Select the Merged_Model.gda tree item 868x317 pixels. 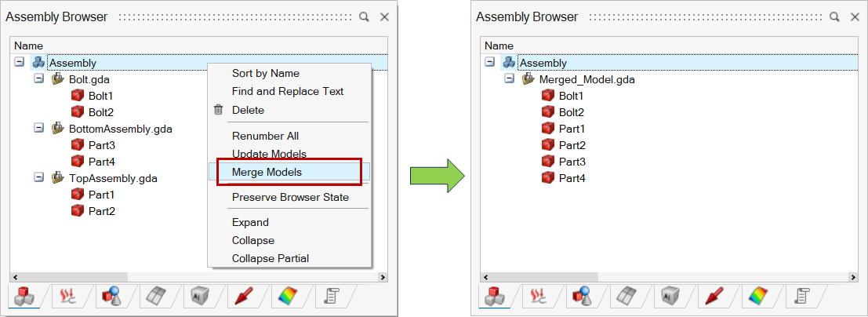pyautogui.click(x=587, y=79)
